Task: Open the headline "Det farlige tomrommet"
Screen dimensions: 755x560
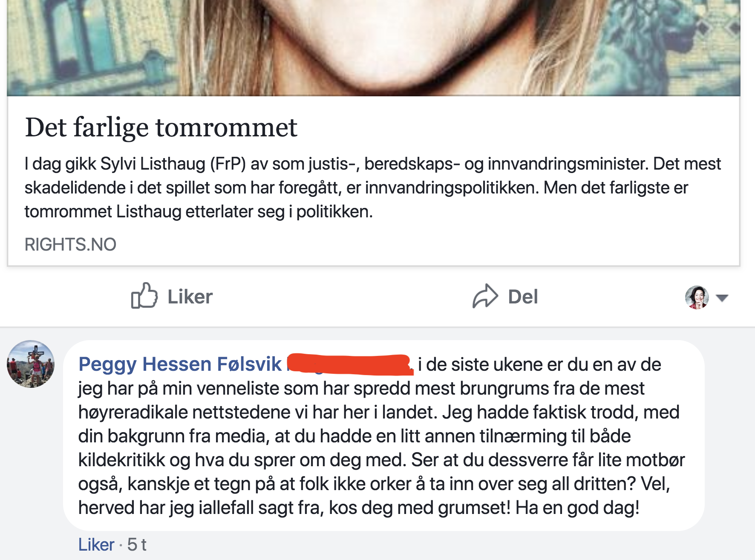Action: 161,127
